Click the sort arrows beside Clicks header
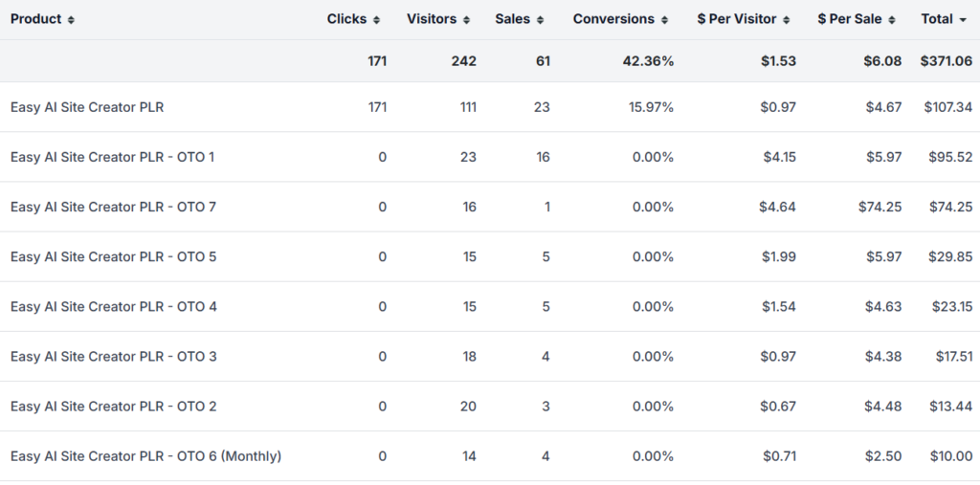The height and width of the screenshot is (485, 980). 376,20
